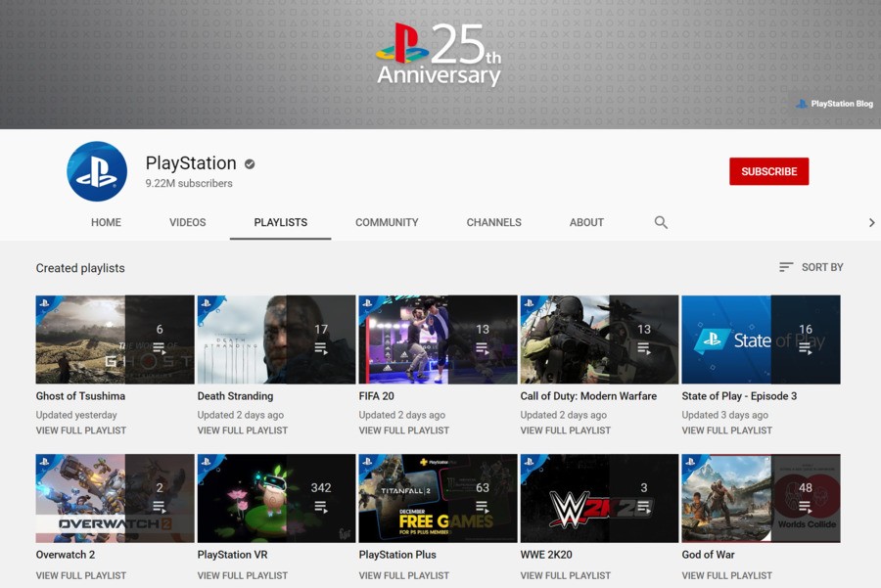
Task: View full playlist for FIFA 20
Action: tap(404, 430)
